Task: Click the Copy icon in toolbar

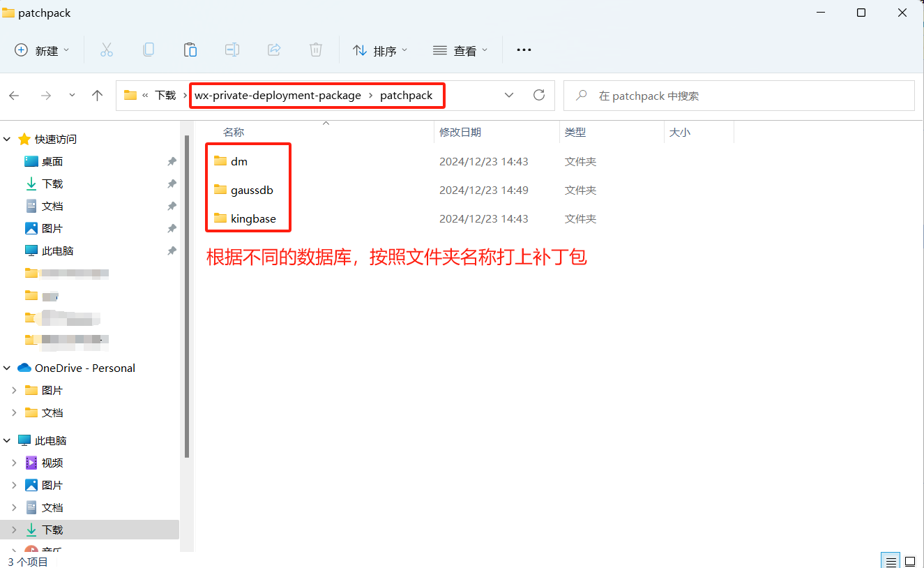Action: click(x=148, y=50)
